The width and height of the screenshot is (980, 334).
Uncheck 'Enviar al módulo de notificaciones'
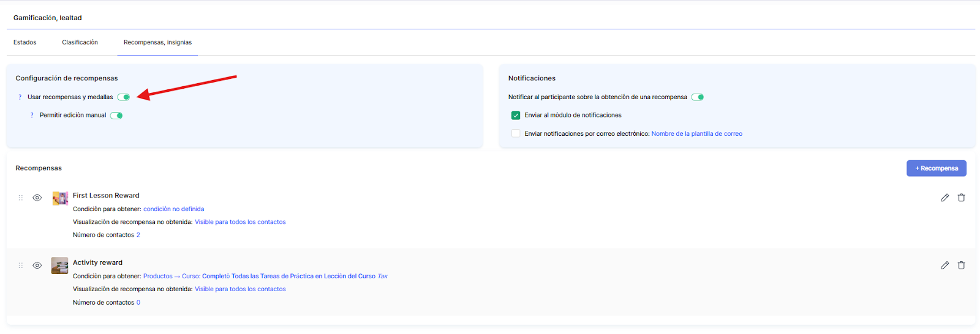516,115
